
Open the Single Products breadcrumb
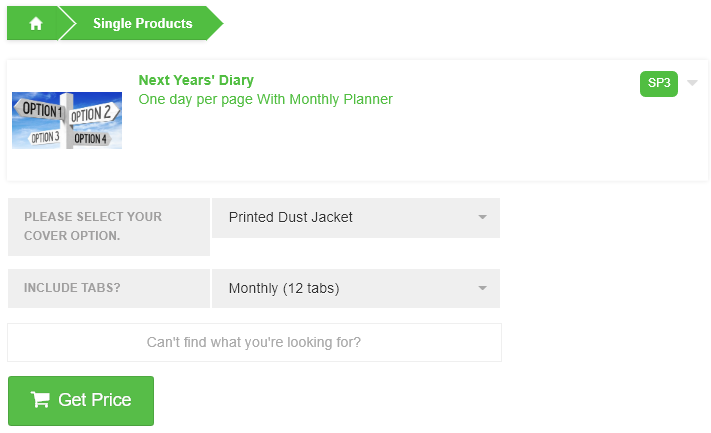coord(142,24)
